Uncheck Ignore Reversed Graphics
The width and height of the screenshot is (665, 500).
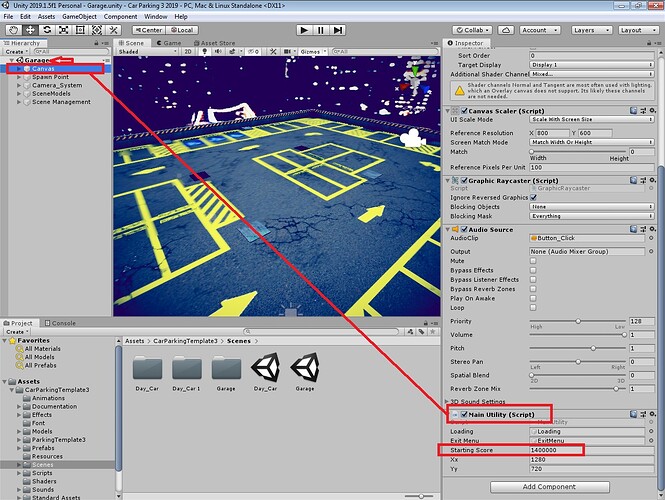point(533,197)
